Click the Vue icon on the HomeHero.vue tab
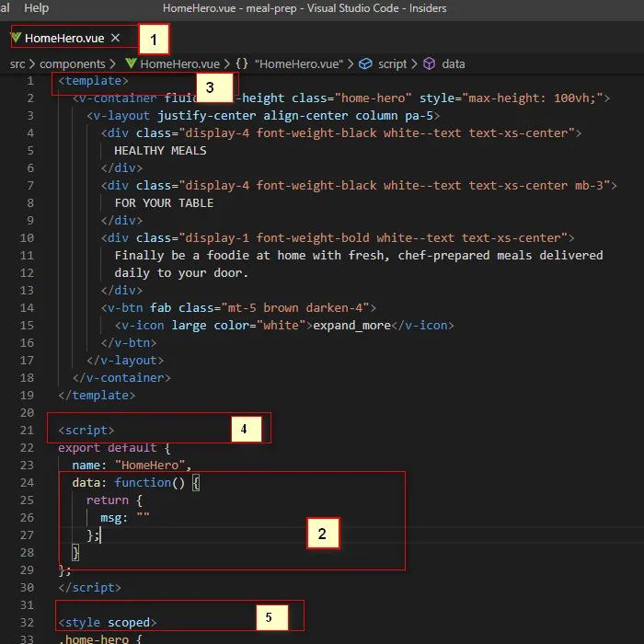 (16, 38)
